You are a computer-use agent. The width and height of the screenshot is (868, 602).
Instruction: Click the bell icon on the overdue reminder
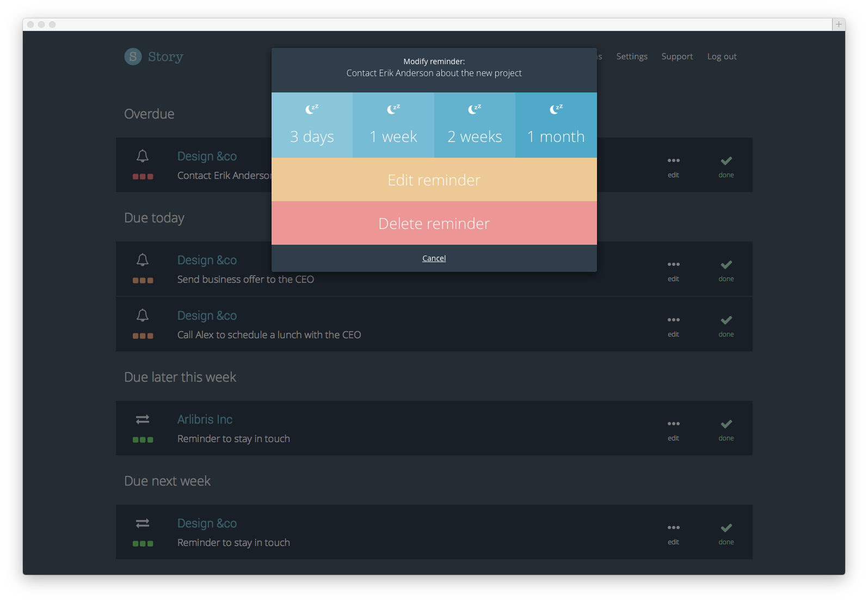pos(143,156)
